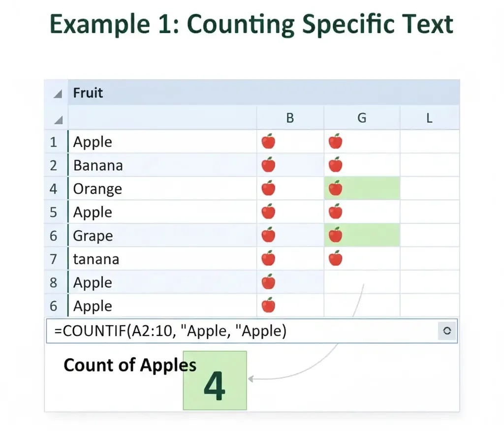Click the corner triangle left of column headers
This screenshot has width=504, height=431.
coord(58,120)
